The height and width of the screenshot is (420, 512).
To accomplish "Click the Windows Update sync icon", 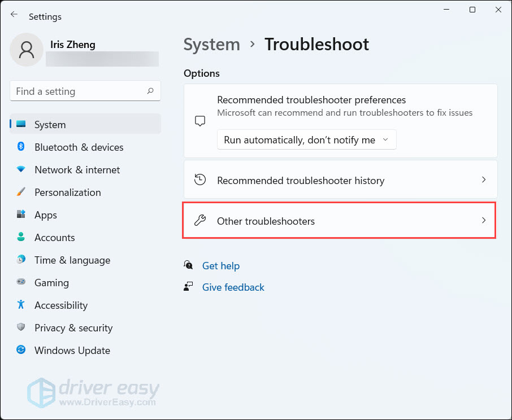I will (x=21, y=350).
